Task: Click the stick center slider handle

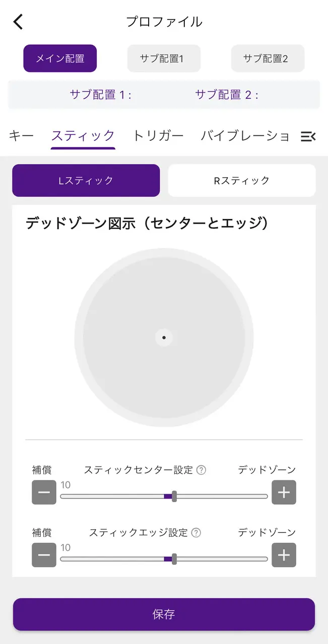Action: [x=174, y=496]
